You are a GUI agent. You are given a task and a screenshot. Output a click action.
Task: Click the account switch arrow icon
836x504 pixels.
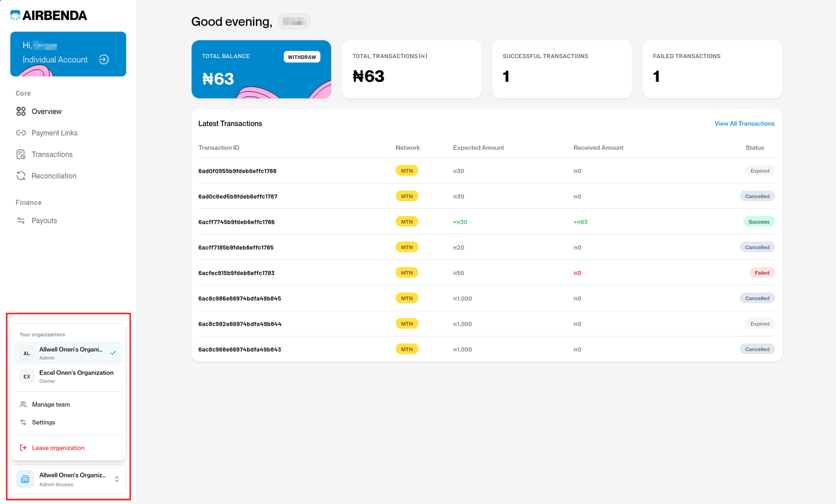pos(104,59)
